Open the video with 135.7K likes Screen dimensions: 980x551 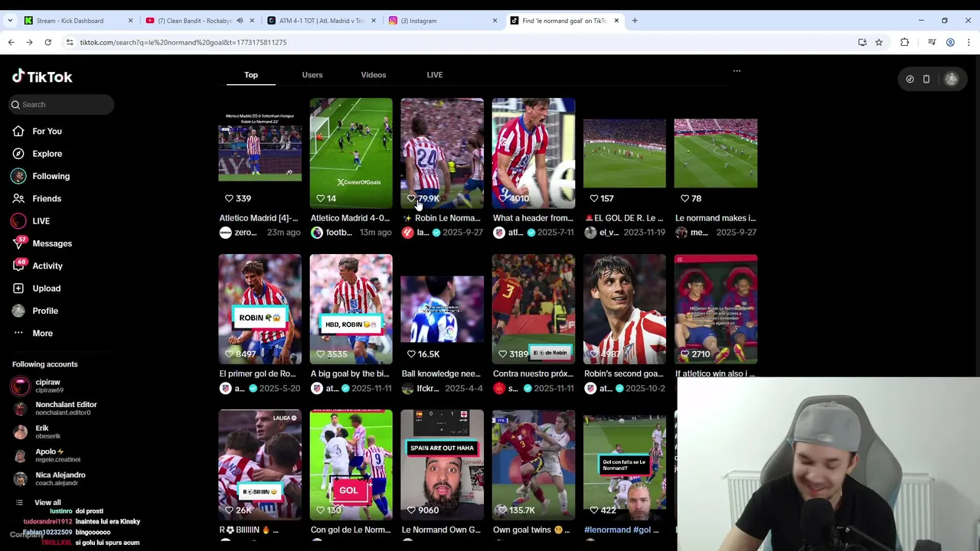(x=533, y=465)
